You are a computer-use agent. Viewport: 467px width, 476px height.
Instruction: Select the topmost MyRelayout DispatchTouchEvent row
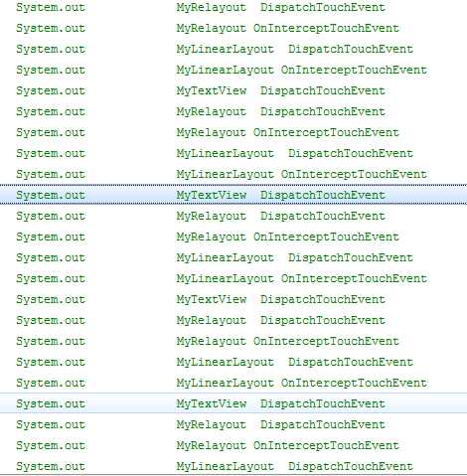coord(233,7)
